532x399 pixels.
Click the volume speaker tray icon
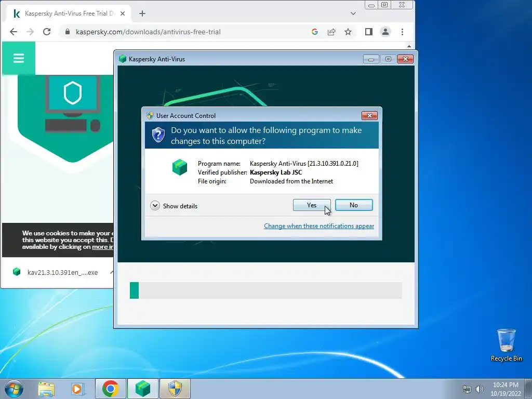pyautogui.click(x=480, y=389)
